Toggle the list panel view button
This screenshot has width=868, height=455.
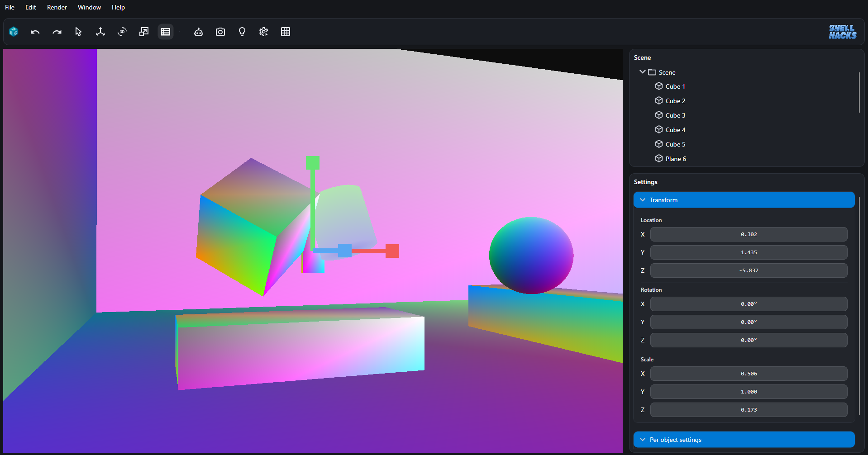(x=165, y=32)
